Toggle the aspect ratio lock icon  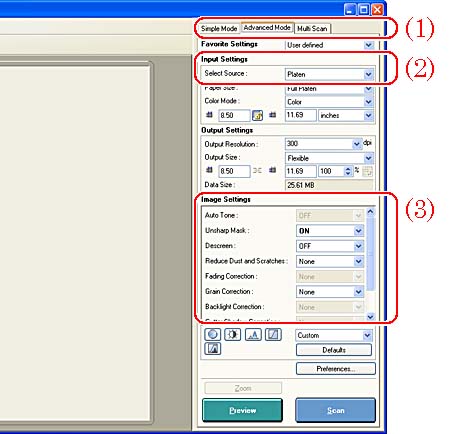click(x=257, y=115)
